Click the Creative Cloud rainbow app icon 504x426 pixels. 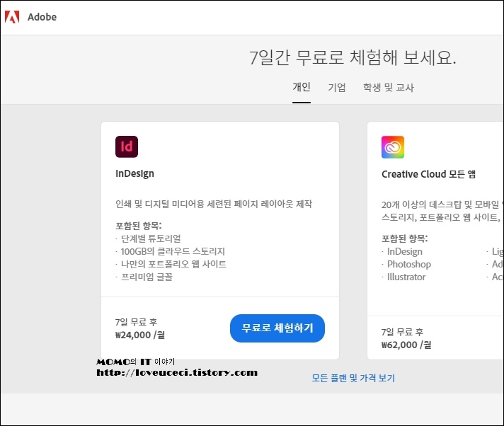coord(393,147)
